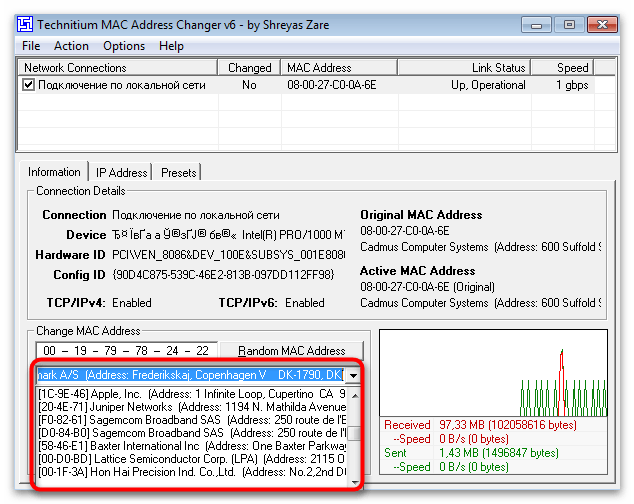Maximize the Technitium window
The height and width of the screenshot is (504, 634).
pyautogui.click(x=569, y=25)
